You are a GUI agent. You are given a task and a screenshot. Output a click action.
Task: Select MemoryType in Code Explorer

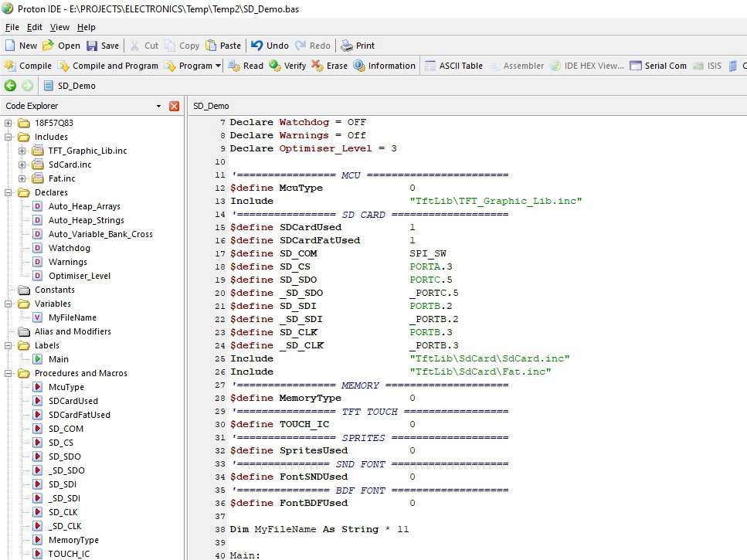(x=73, y=540)
